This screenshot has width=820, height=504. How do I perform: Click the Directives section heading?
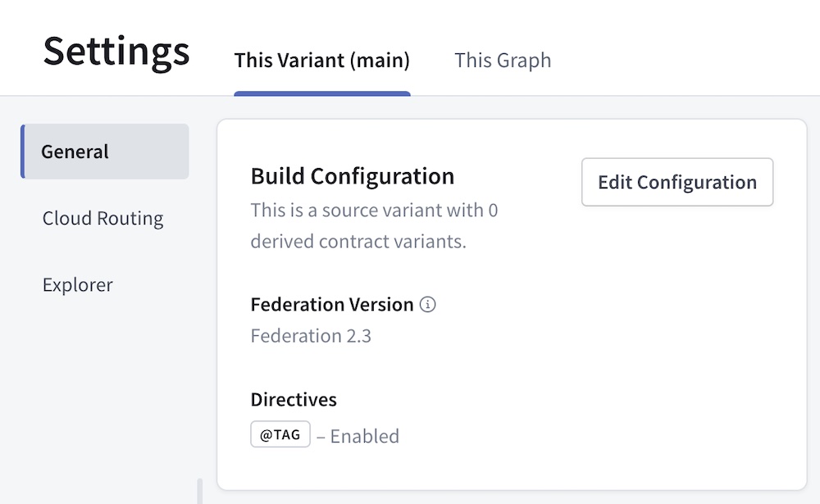293,399
